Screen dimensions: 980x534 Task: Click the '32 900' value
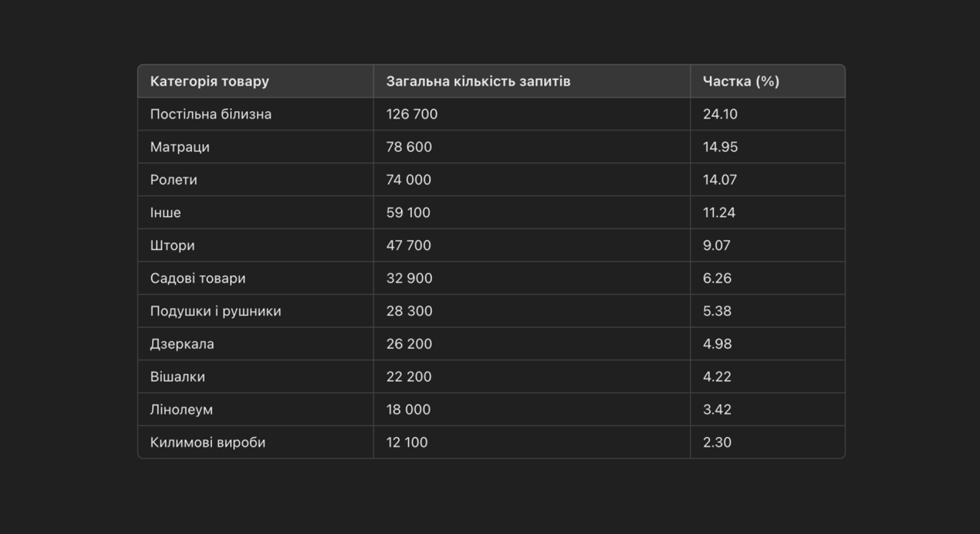(409, 278)
